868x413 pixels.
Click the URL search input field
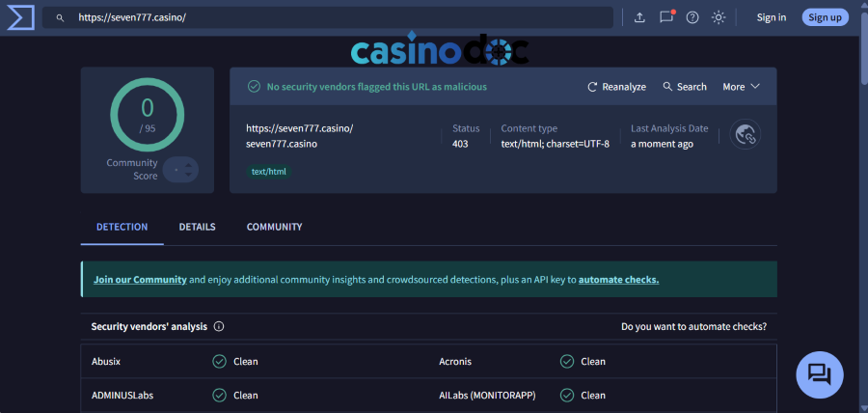(x=328, y=17)
